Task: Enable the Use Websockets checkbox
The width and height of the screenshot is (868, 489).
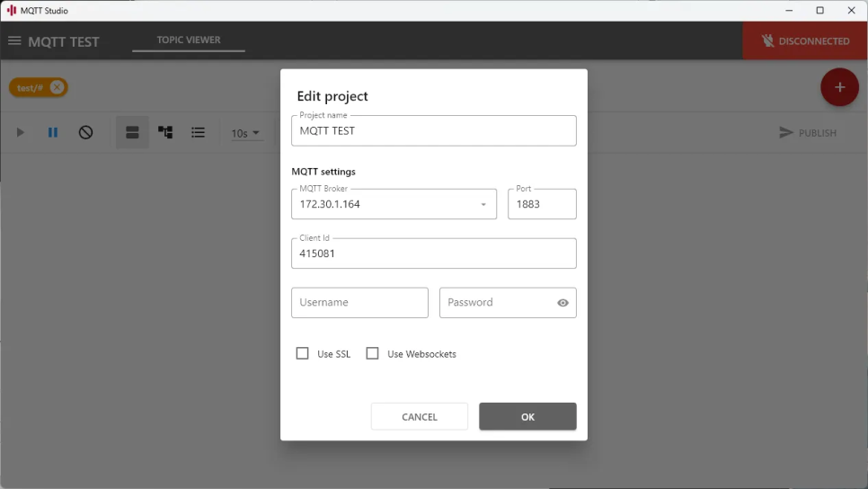Action: click(373, 353)
